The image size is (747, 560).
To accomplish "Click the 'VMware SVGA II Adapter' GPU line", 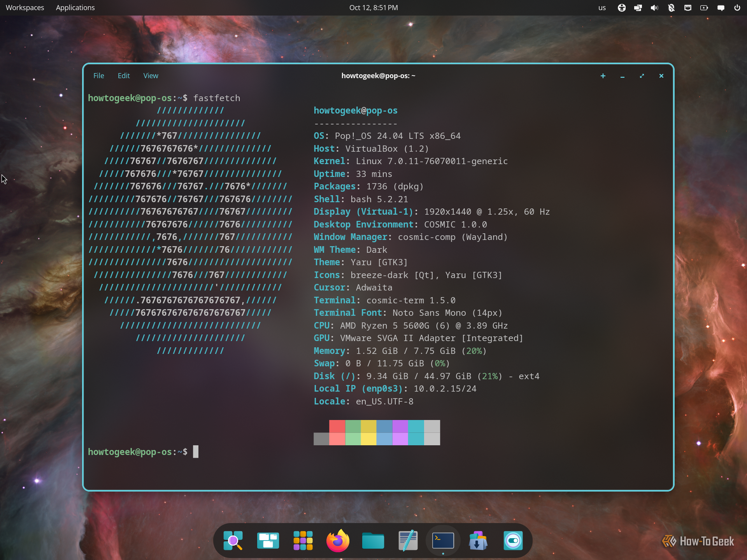I will click(398, 338).
